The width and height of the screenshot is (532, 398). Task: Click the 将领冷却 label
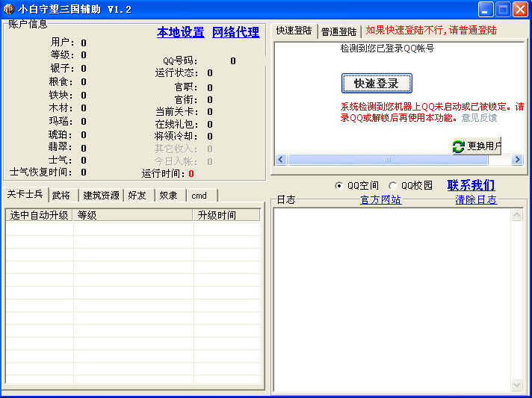pos(176,136)
